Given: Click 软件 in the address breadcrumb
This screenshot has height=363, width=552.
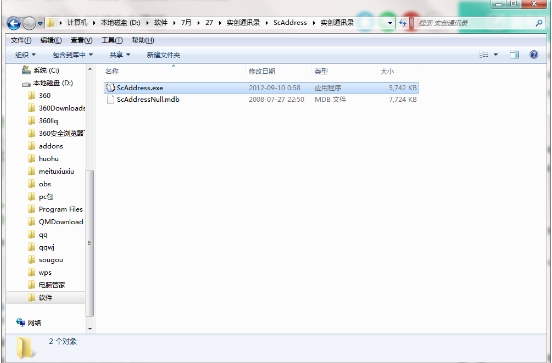Looking at the screenshot, I should [x=161, y=23].
